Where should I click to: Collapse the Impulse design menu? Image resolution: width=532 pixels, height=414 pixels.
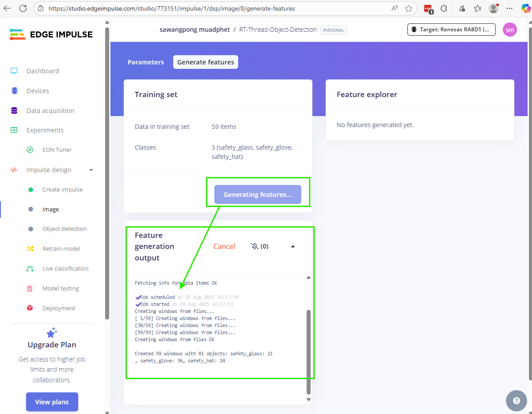coord(91,170)
